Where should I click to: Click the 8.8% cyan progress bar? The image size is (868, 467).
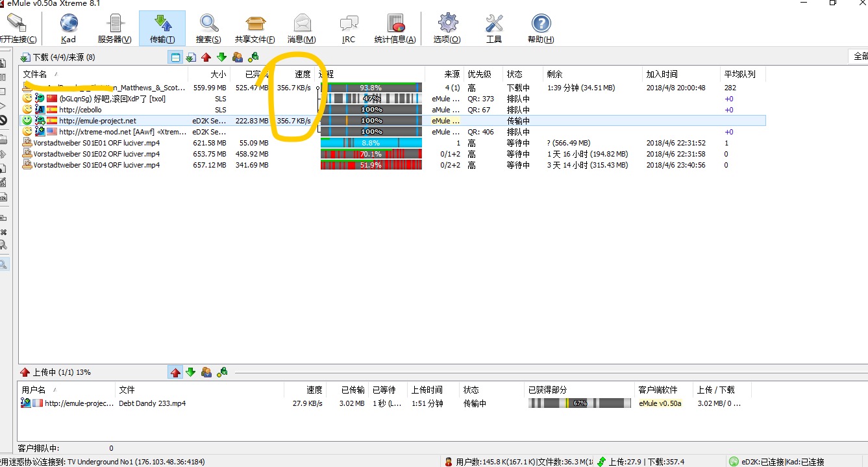tap(371, 143)
